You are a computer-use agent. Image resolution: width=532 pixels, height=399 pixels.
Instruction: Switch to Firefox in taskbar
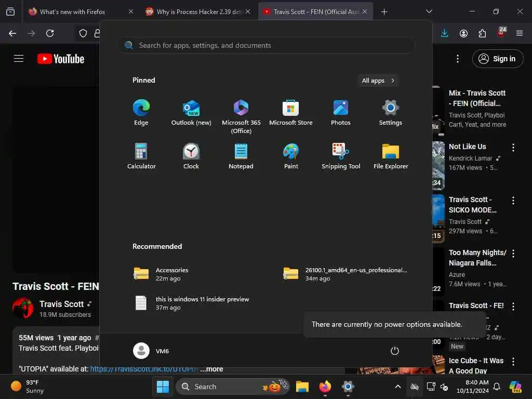(325, 387)
